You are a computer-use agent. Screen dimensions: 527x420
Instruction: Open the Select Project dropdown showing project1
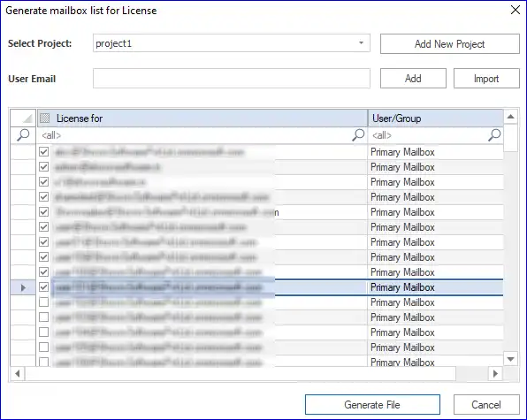coord(232,43)
